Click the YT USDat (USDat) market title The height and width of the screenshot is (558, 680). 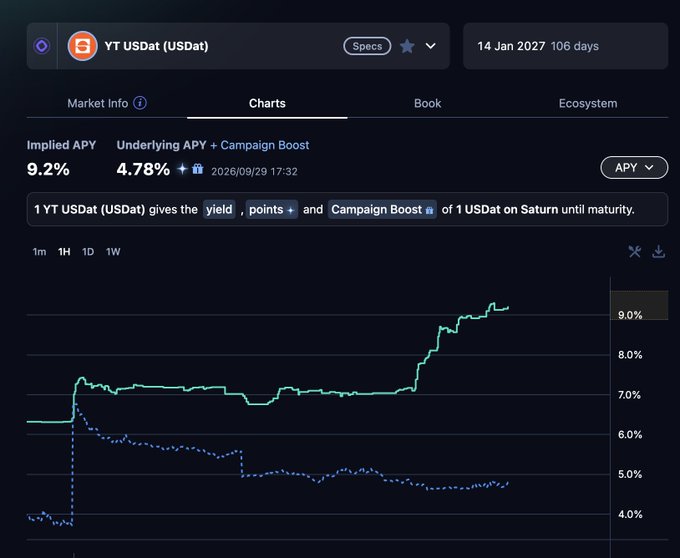[157, 46]
